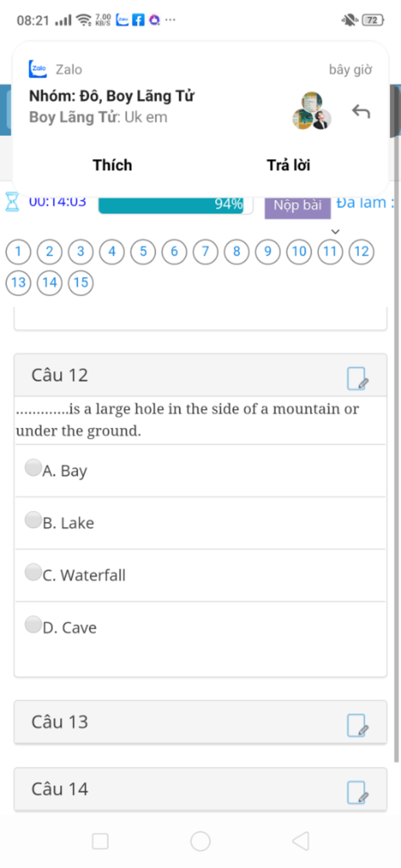Tap Thích on the Zalo notification
This screenshot has height=868, width=401.
[112, 165]
